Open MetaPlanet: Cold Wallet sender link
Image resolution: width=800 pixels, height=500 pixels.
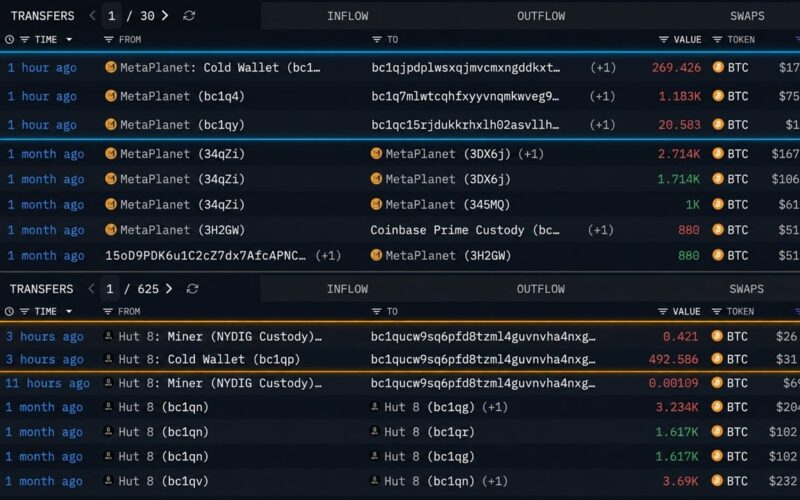point(220,67)
